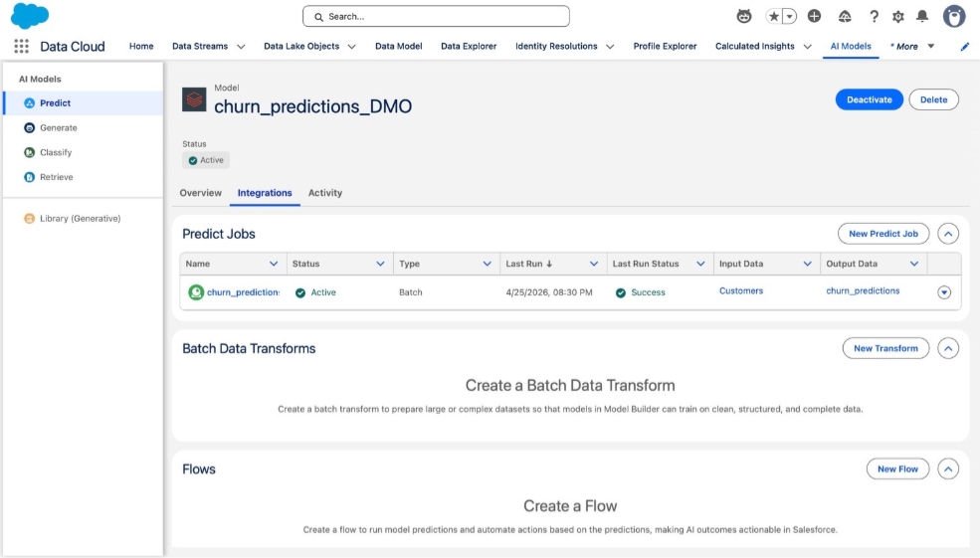Viewport: 980px width, 558px height.
Task: Click the New Predict Job button
Action: click(x=883, y=234)
